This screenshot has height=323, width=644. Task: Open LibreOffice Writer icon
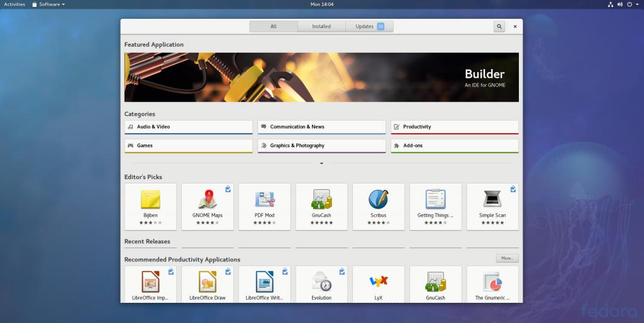pyautogui.click(x=265, y=282)
